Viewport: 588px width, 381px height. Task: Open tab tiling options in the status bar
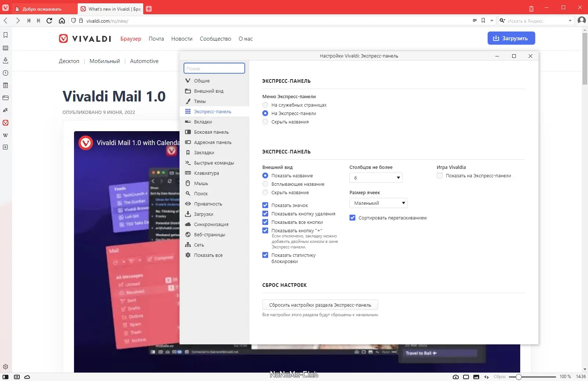pos(17,377)
